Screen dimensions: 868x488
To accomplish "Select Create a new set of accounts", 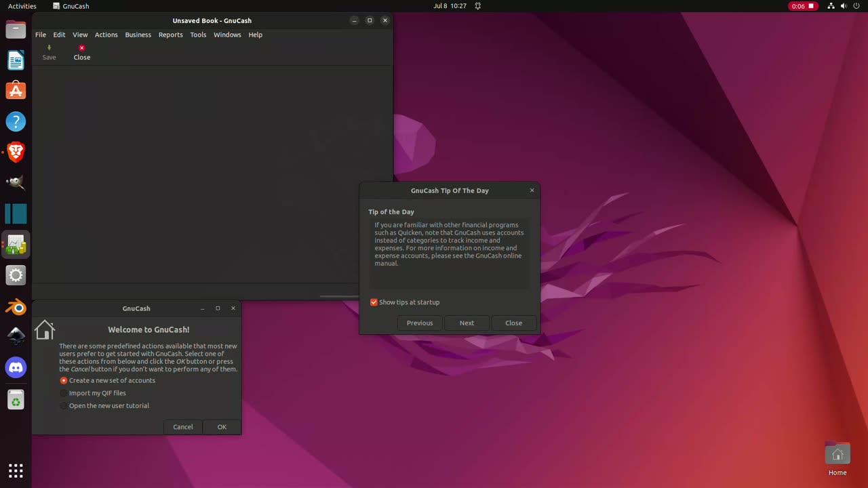I will click(x=108, y=380).
